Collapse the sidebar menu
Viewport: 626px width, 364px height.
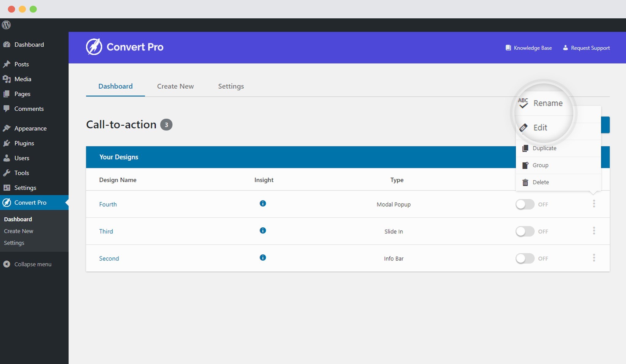(x=28, y=264)
